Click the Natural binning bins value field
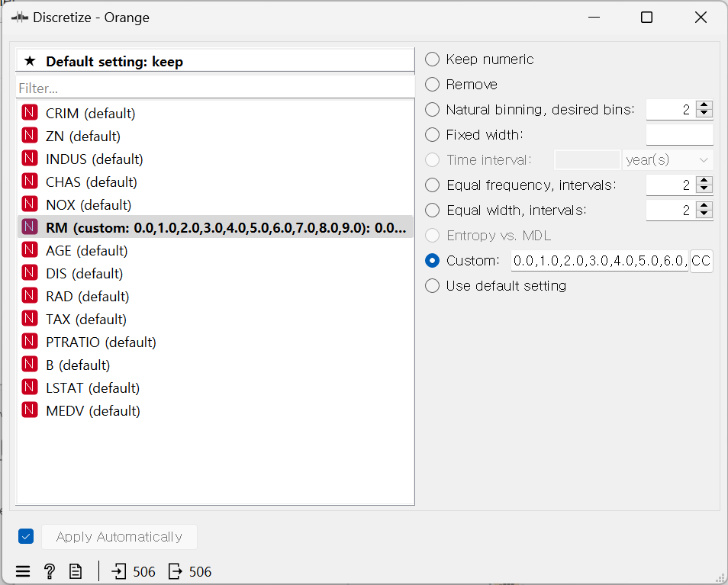Image resolution: width=728 pixels, height=585 pixels. tap(672, 110)
